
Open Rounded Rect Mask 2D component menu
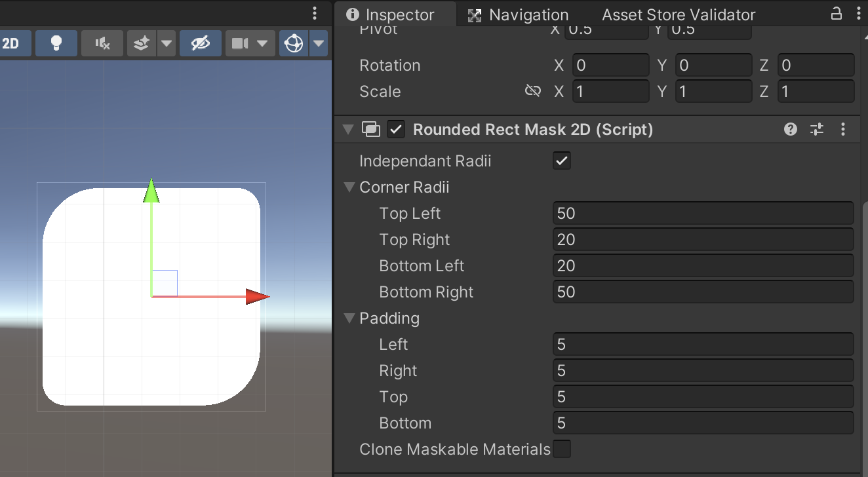click(x=843, y=129)
